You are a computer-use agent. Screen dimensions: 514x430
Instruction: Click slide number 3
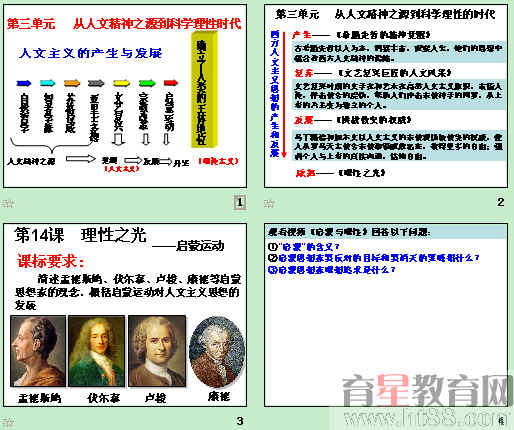pos(240,421)
